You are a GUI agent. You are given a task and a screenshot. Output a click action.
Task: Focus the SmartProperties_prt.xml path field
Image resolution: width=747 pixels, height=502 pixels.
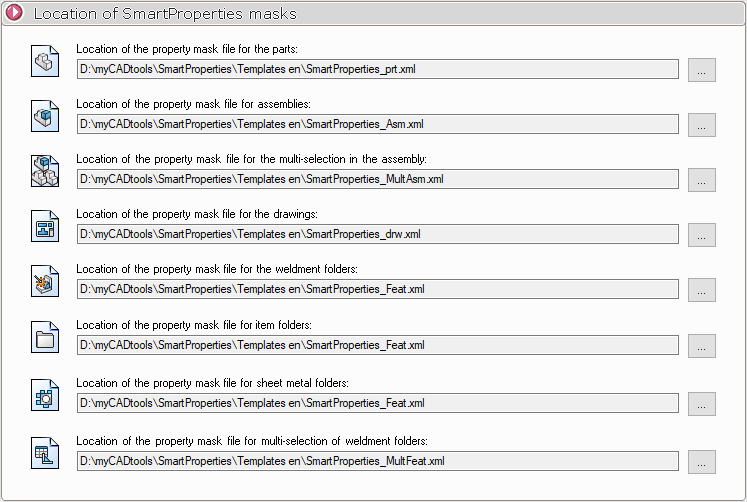[378, 69]
